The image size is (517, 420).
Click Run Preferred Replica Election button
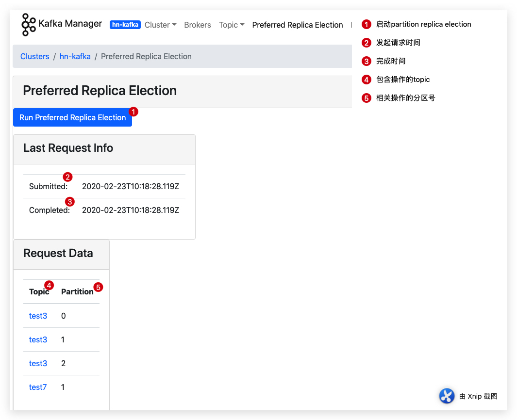click(x=72, y=117)
